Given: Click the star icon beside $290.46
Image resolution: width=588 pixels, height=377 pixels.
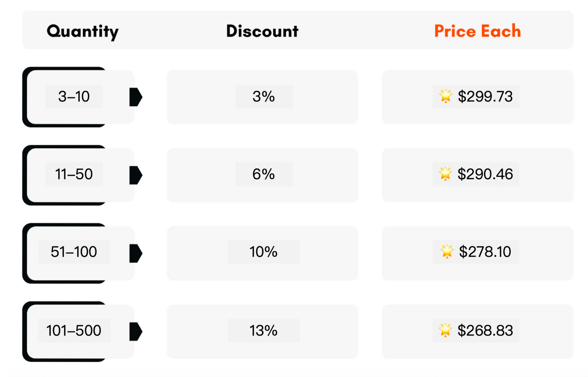Looking at the screenshot, I should pyautogui.click(x=445, y=174).
